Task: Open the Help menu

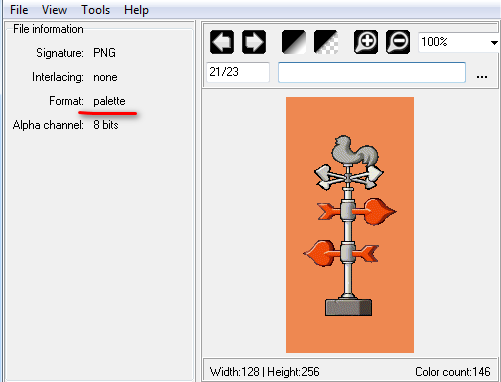Action: pyautogui.click(x=136, y=10)
